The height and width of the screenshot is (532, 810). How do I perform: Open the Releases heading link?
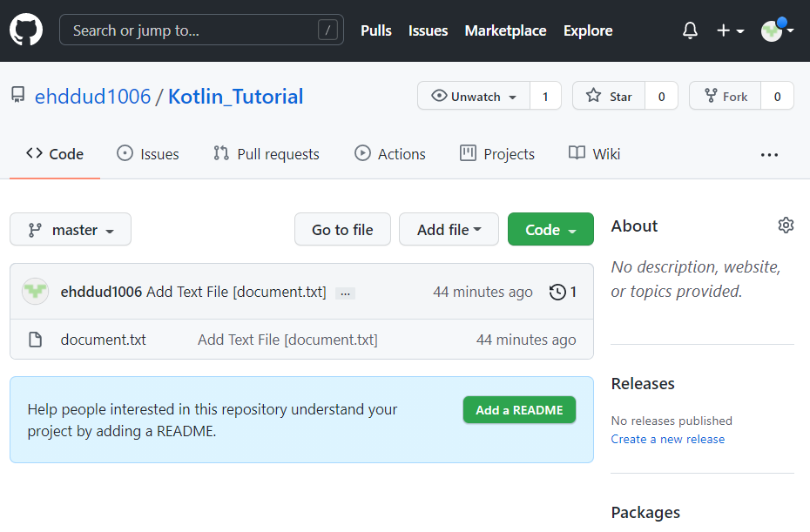click(643, 384)
